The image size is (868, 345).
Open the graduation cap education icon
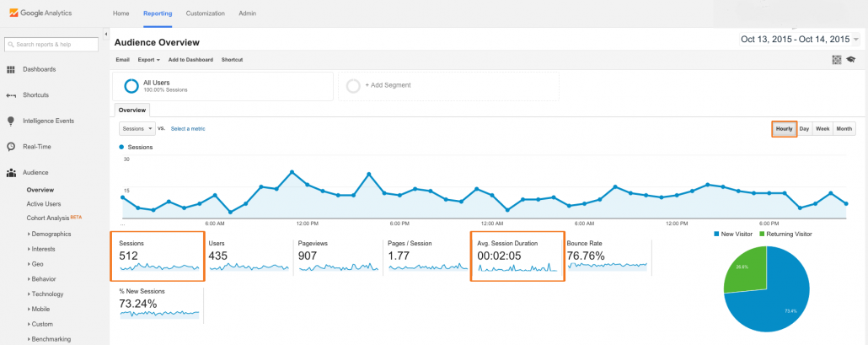pyautogui.click(x=850, y=60)
